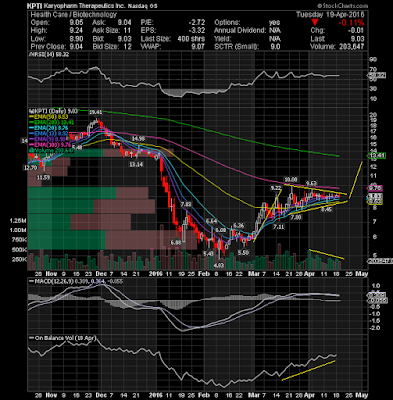Click the 750K volume axis label

[x=19, y=240]
